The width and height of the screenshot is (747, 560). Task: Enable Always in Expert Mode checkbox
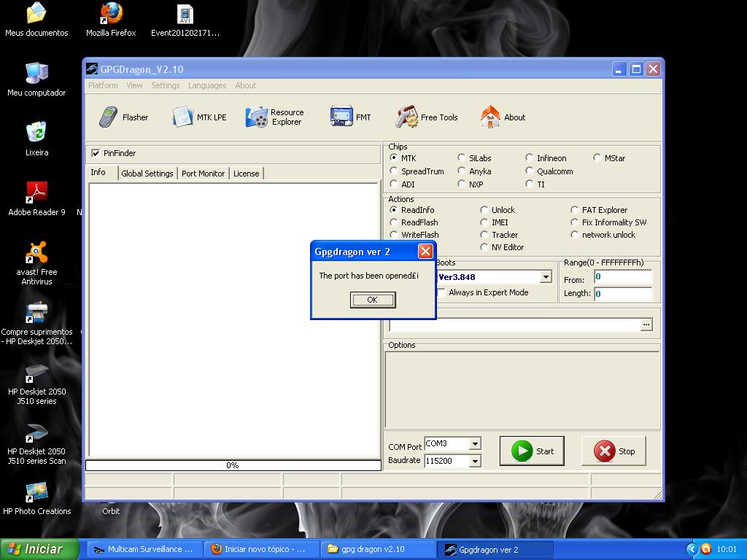pos(441,292)
